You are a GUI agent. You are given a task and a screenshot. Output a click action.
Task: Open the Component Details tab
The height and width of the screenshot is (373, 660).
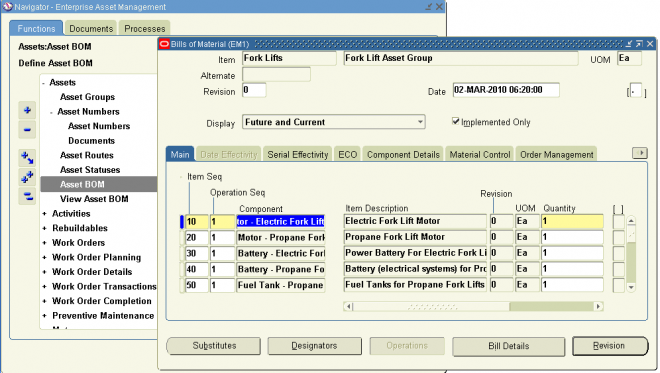point(403,155)
